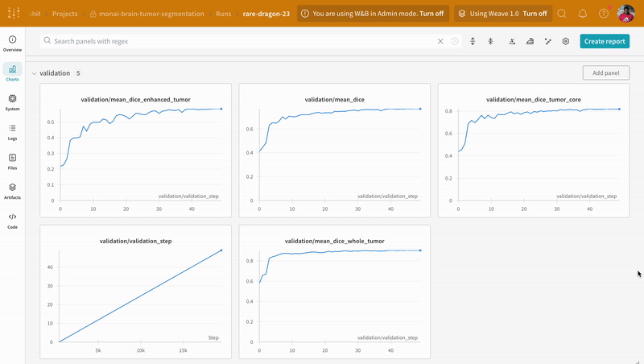Image resolution: width=644 pixels, height=364 pixels.
Task: Click the Runs breadcrumb link
Action: [x=225, y=14]
